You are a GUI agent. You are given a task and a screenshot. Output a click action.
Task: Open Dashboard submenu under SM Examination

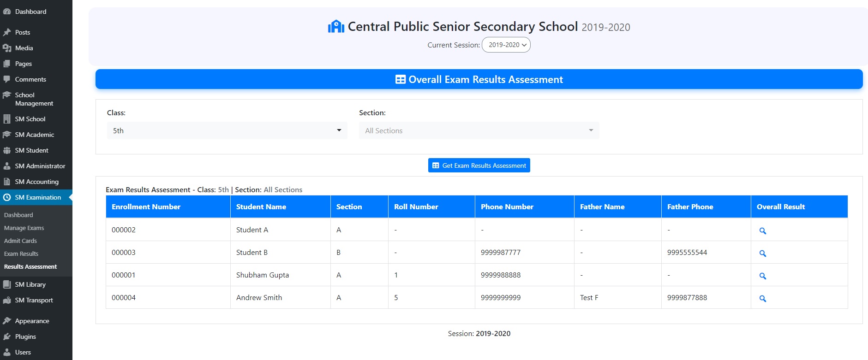[x=18, y=215]
